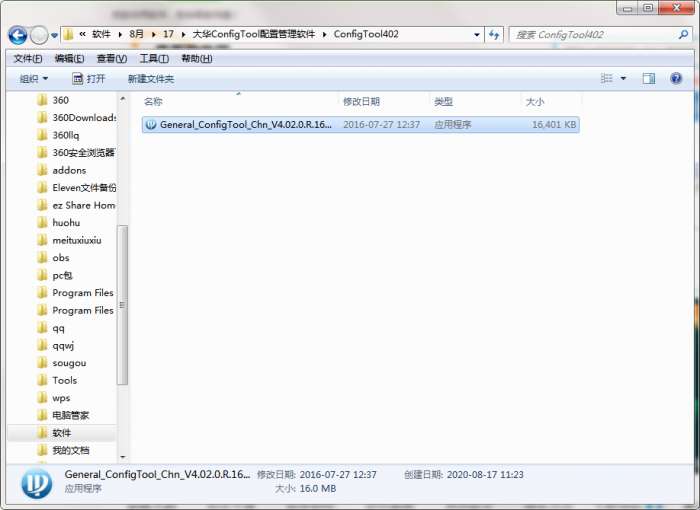The height and width of the screenshot is (510, 700).
Task: Sort by 名称 column header
Action: click(x=153, y=102)
